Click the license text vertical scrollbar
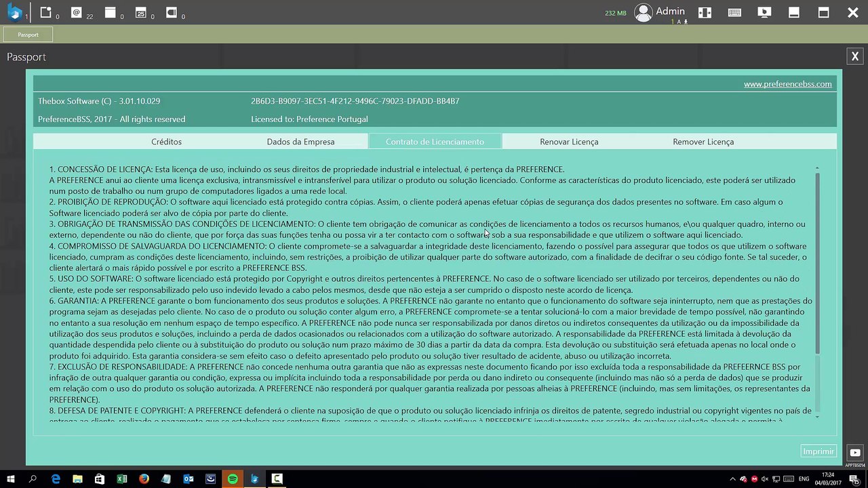Viewport: 868px width, 488px height. (x=817, y=264)
